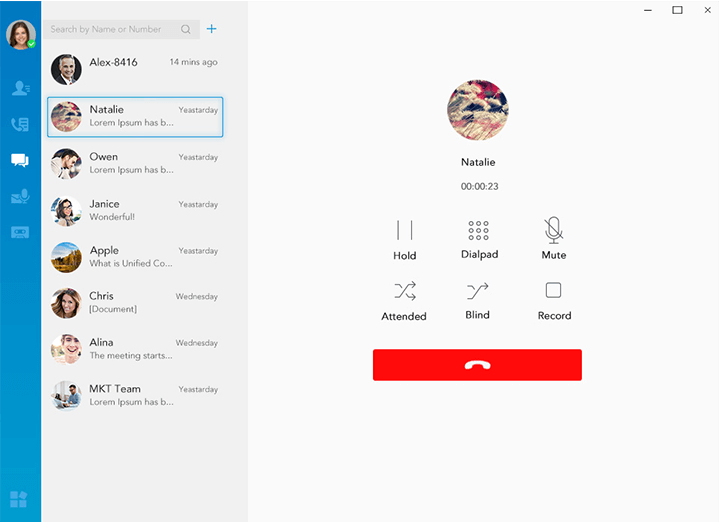Click 'The meeting starts...' preview
Viewport: 719px width, 522px height.
click(x=131, y=355)
